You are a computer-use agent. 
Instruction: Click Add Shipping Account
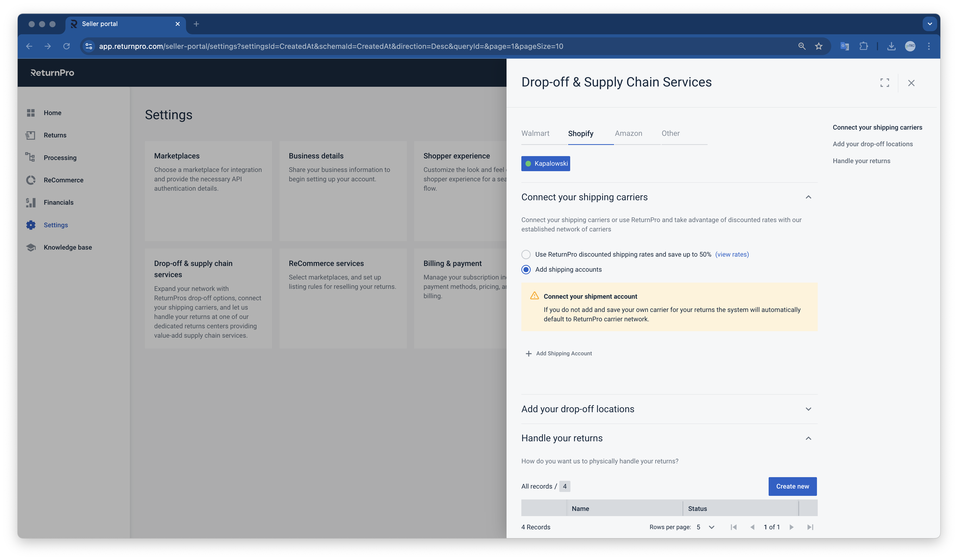pyautogui.click(x=559, y=354)
